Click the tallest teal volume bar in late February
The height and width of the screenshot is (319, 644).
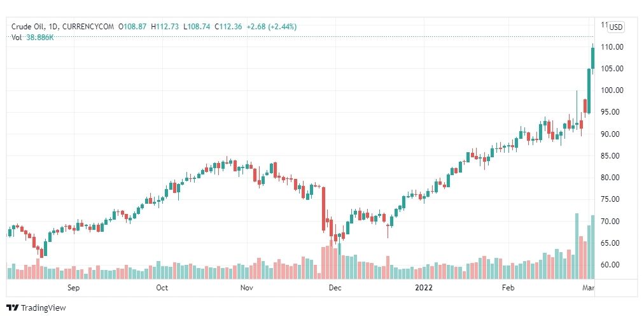(x=577, y=246)
